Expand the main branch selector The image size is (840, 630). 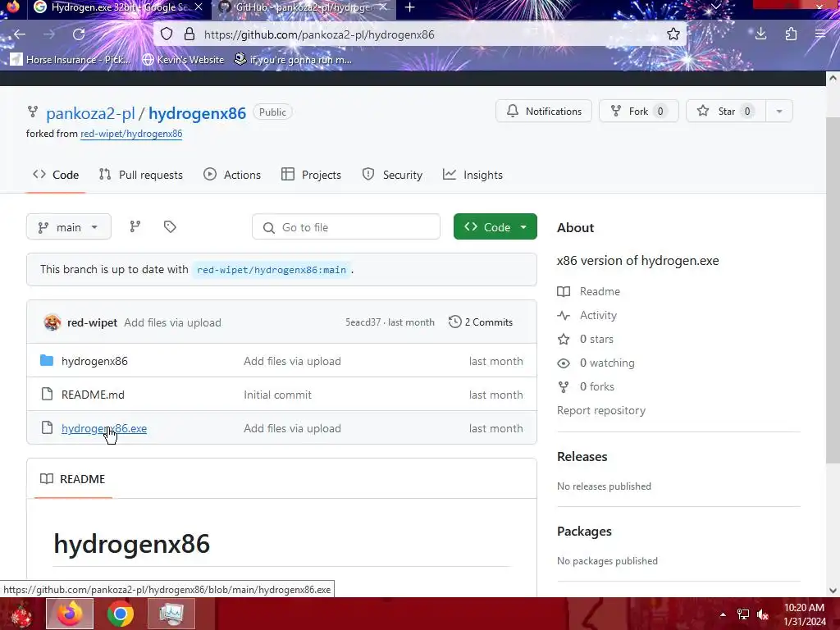69,227
